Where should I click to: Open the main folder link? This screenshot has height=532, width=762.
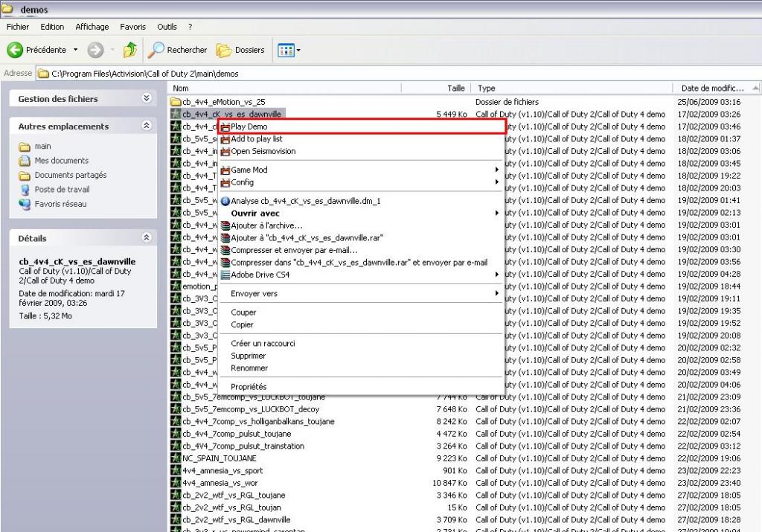coord(42,147)
